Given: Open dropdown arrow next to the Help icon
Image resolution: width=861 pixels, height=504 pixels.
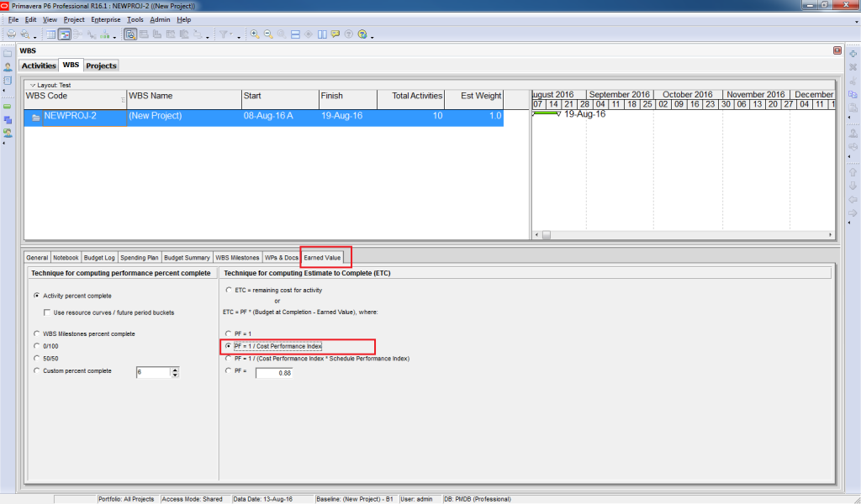Looking at the screenshot, I should pos(372,37).
